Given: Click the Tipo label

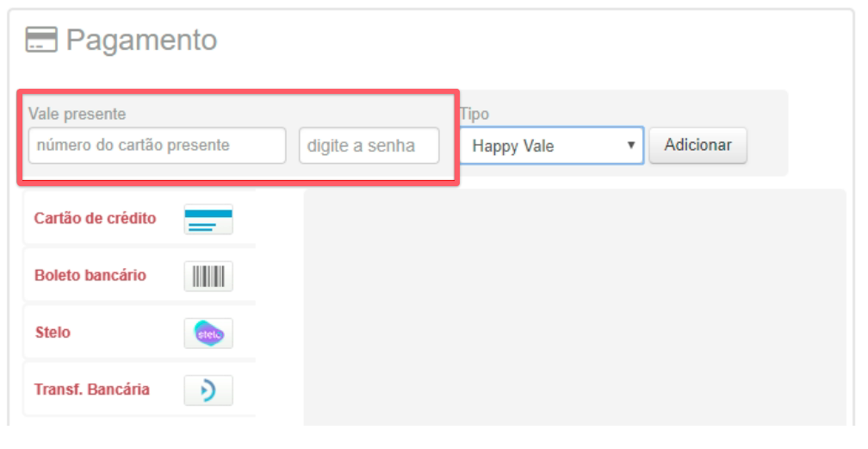Looking at the screenshot, I should (474, 114).
